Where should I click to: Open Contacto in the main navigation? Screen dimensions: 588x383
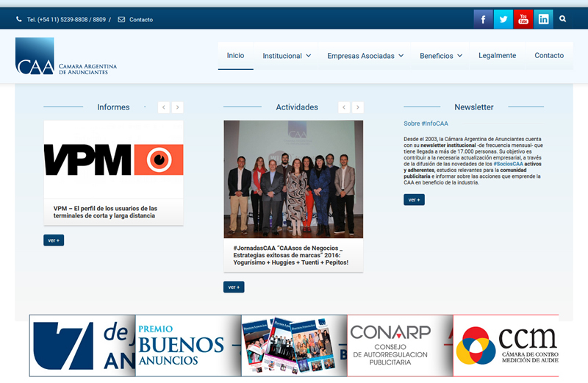[x=549, y=56]
